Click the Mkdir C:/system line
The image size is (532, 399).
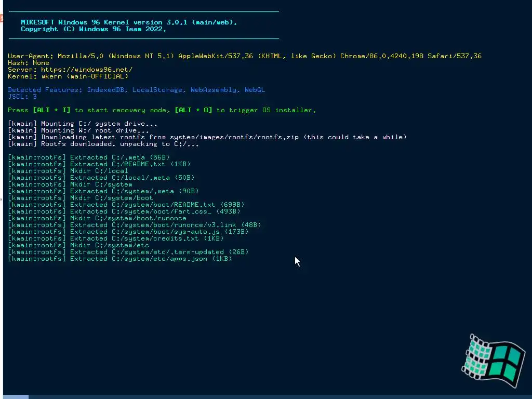[70, 184]
